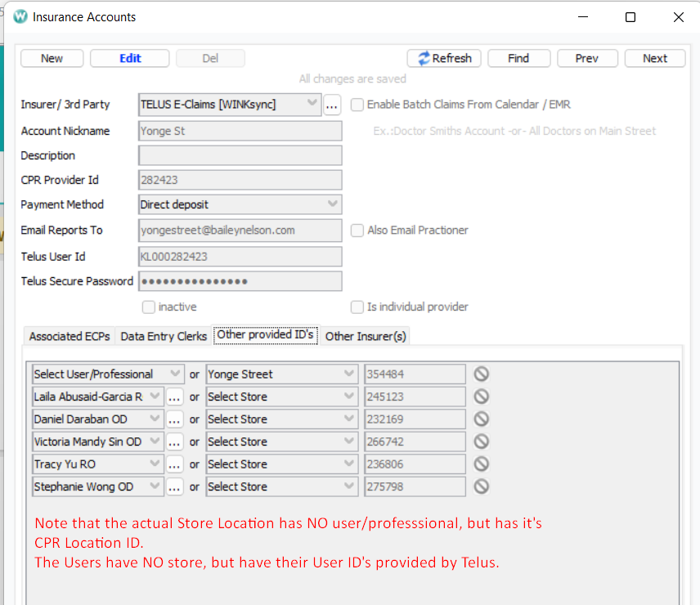
Task: Open the Victoria Mandy Sin OD dropdown
Action: [98, 441]
